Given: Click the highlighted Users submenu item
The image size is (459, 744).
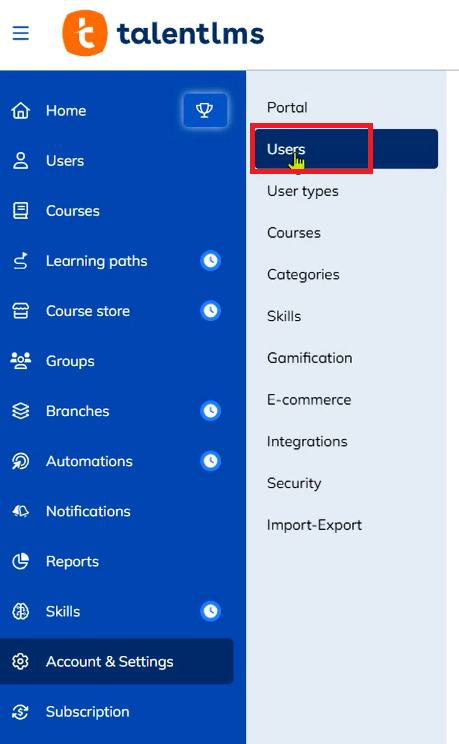Looking at the screenshot, I should coord(346,149).
